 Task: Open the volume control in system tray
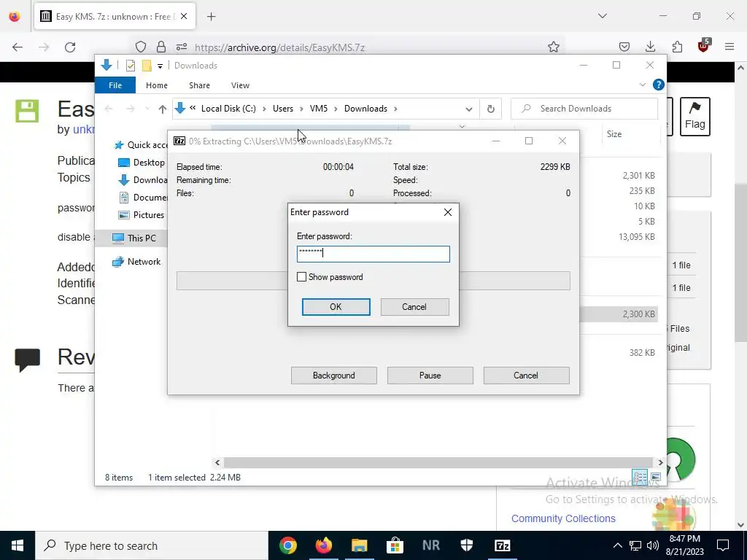(653, 545)
